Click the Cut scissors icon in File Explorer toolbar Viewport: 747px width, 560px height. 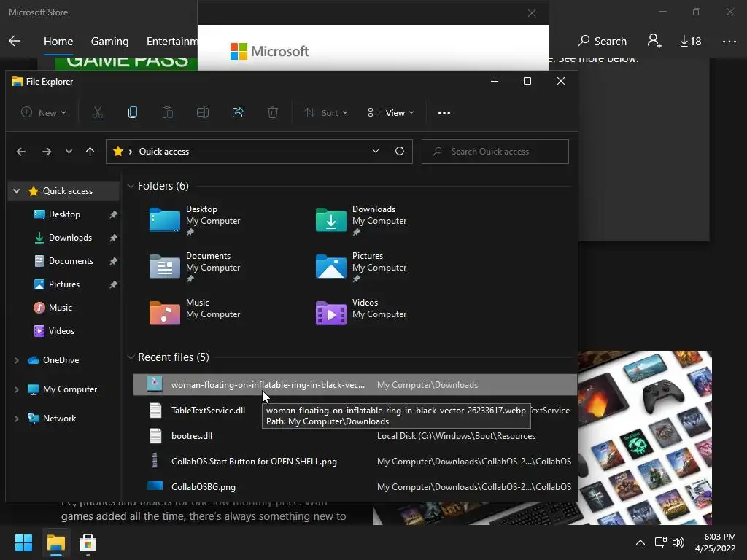tap(97, 113)
